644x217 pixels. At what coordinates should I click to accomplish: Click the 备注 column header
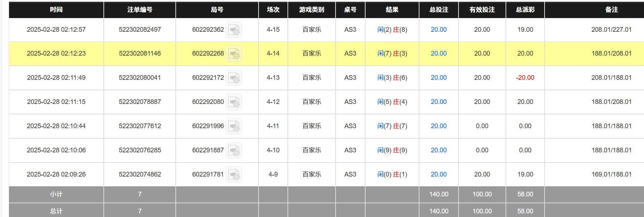pyautogui.click(x=611, y=10)
